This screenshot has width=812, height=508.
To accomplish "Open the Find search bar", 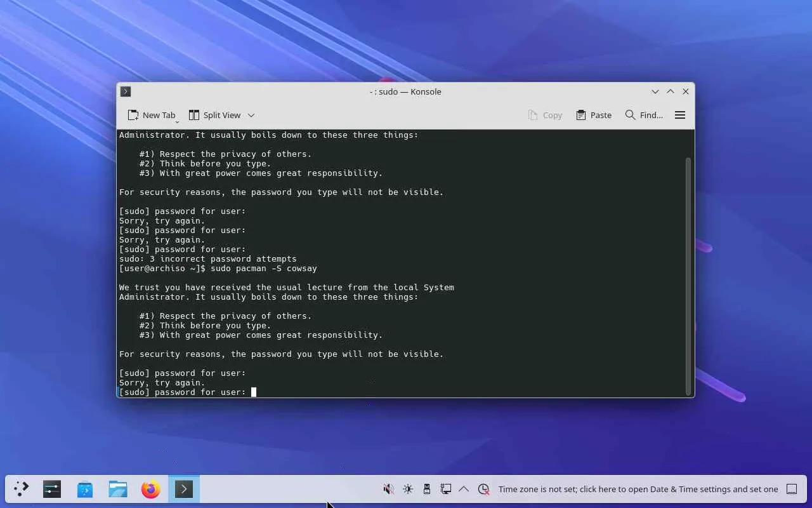I will tap(644, 115).
